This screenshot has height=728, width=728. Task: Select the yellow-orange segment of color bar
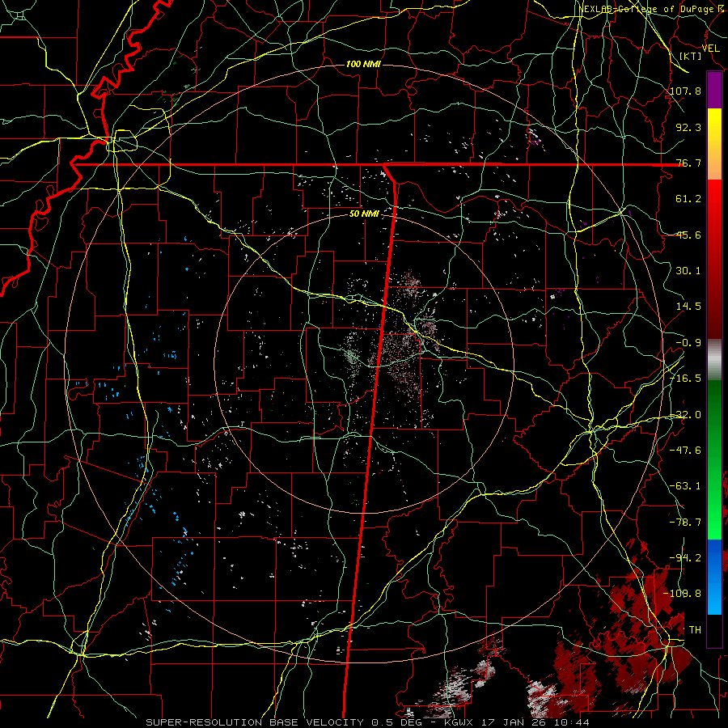point(714,144)
